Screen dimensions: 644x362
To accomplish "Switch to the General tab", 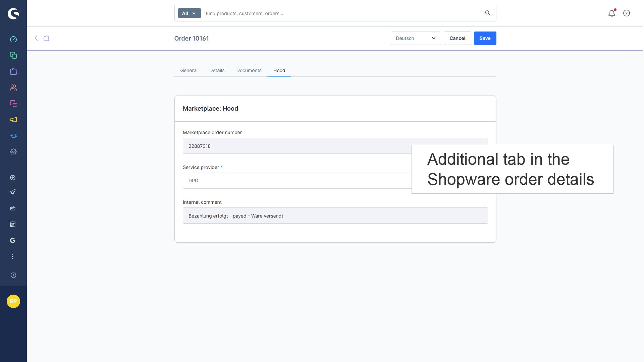I will 189,70.
